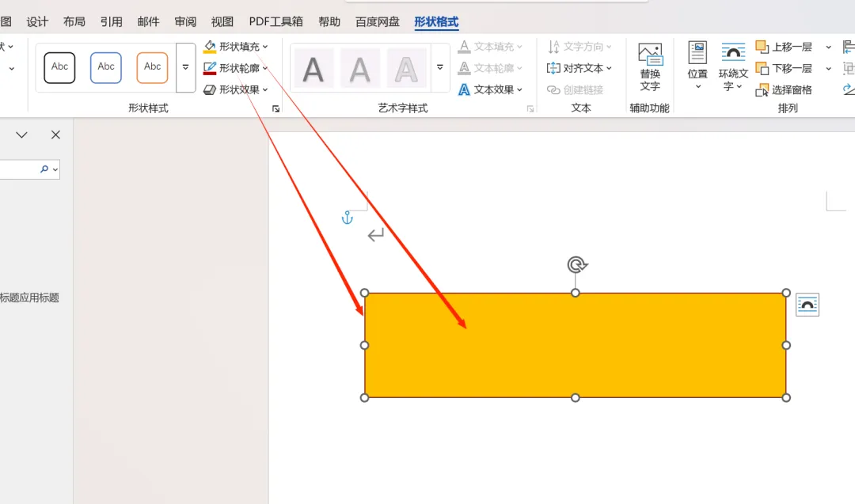Image resolution: width=855 pixels, height=504 pixels.
Task: Open the 下移一层 dropdown arrow
Action: [828, 69]
